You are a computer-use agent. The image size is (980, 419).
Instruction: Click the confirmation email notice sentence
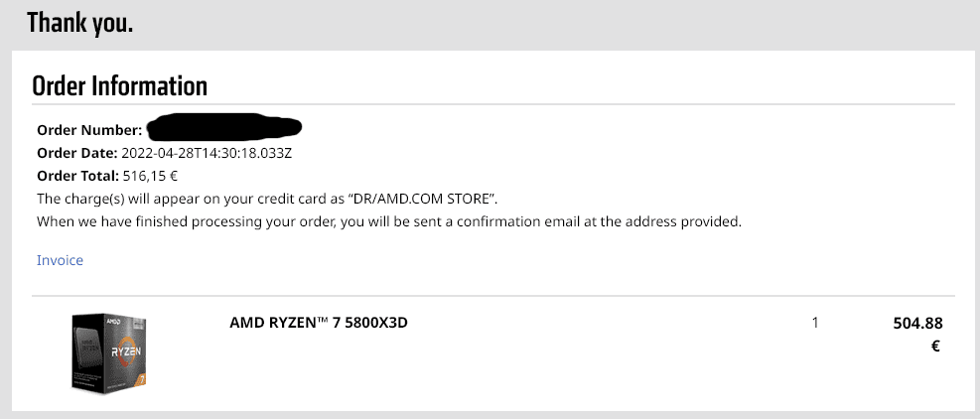[x=389, y=221]
